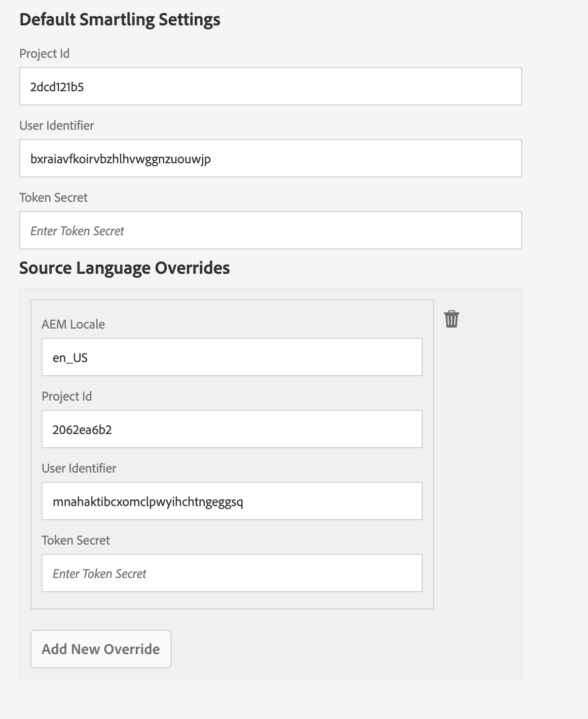This screenshot has height=719, width=588.
Task: Delete the en_US source language override
Action: click(451, 319)
